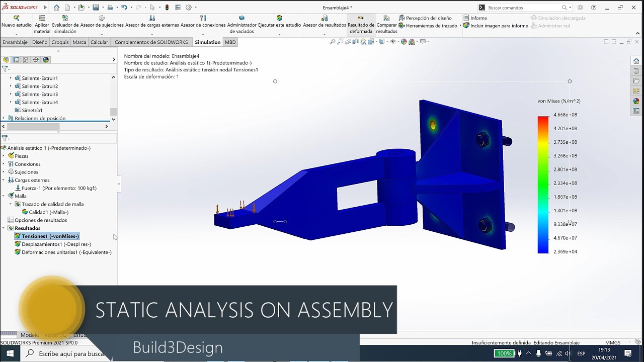Viewport: 644px width, 362px height.
Task: Switch to Croquis tab
Action: point(60,42)
